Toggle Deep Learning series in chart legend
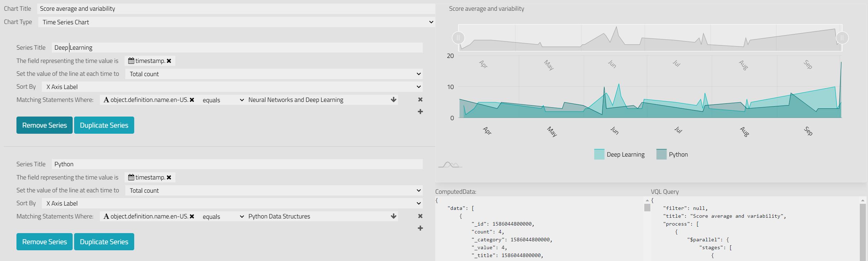The width and height of the screenshot is (868, 261). point(619,154)
